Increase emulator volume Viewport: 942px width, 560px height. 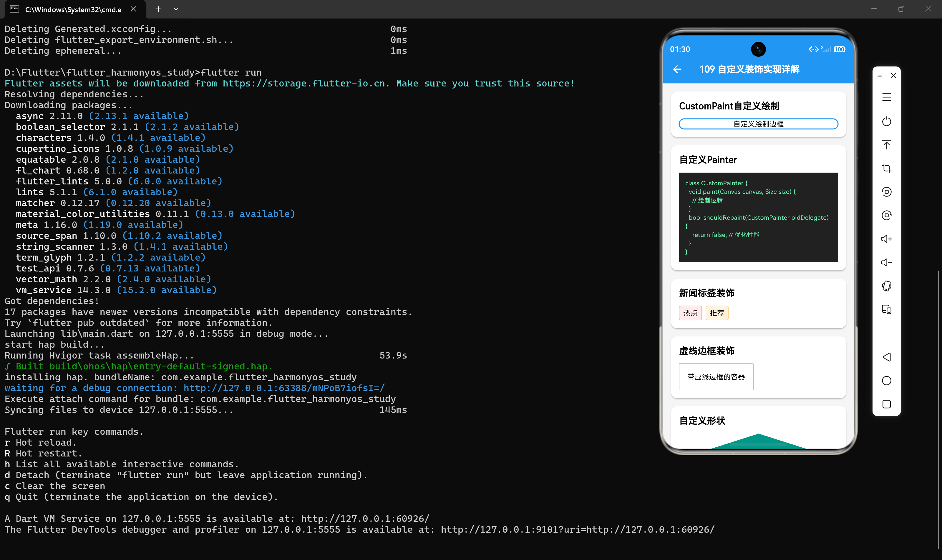(886, 239)
